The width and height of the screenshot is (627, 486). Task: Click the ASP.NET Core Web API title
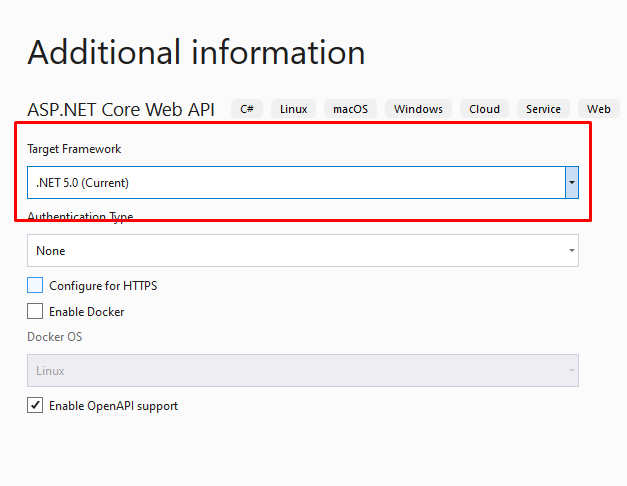(x=121, y=110)
